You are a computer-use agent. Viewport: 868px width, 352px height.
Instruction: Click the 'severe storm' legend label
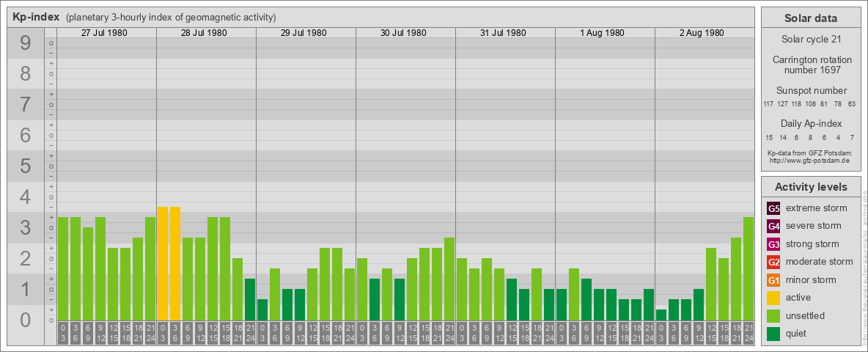point(813,226)
